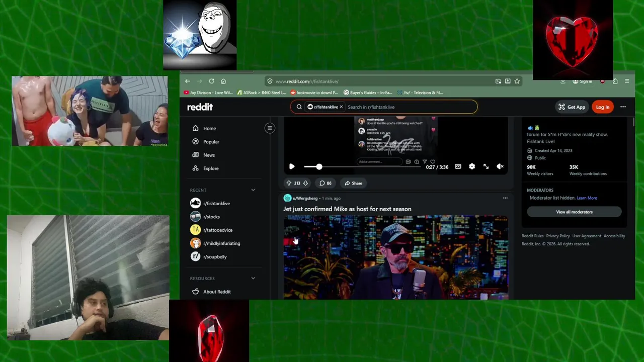Open the User Agreement footer link
This screenshot has width=644, height=362.
point(587,236)
